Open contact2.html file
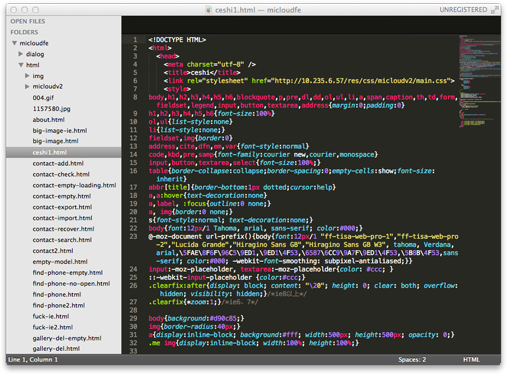Viewport: 507px width, 374px height. tap(53, 251)
